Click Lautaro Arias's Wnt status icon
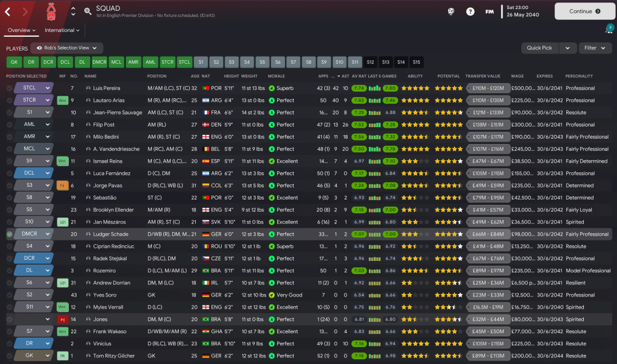The height and width of the screenshot is (364, 617). point(62,101)
